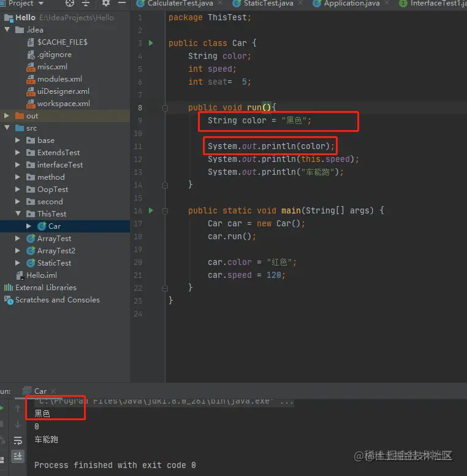The width and height of the screenshot is (467, 476).
Task: Expand the OopTest package
Action: pyautogui.click(x=18, y=190)
